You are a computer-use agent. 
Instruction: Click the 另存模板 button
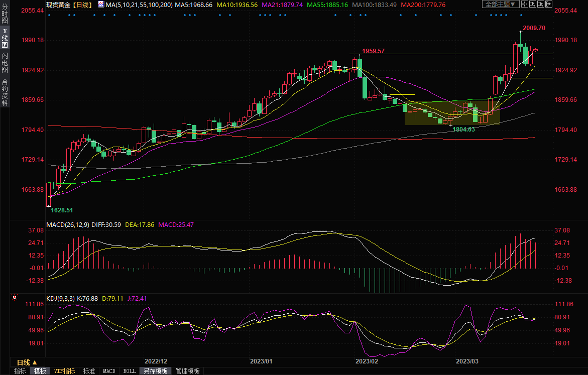(156, 371)
